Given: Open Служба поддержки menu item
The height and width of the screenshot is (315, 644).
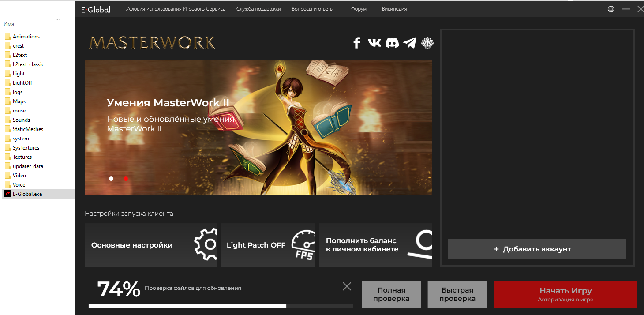Looking at the screenshot, I should [258, 9].
